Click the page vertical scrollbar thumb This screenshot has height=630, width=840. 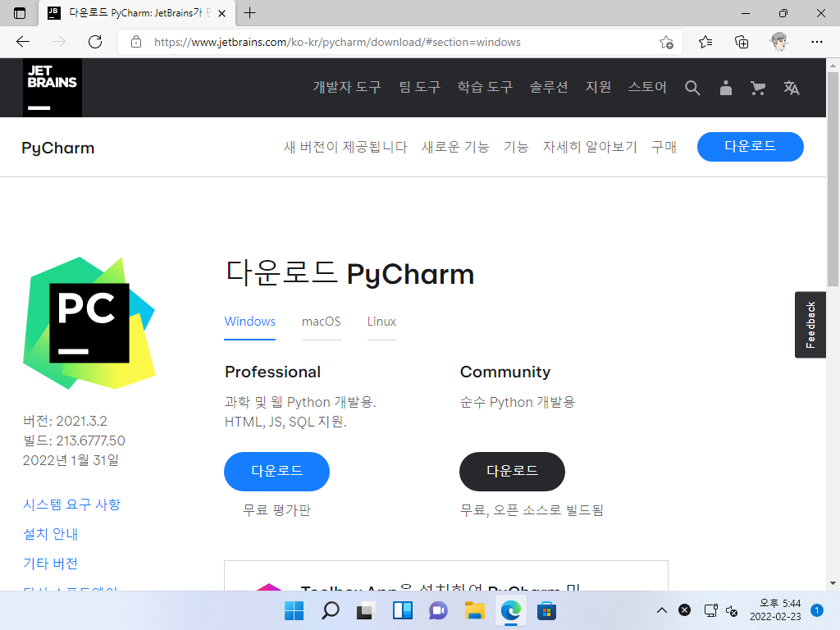click(833, 179)
